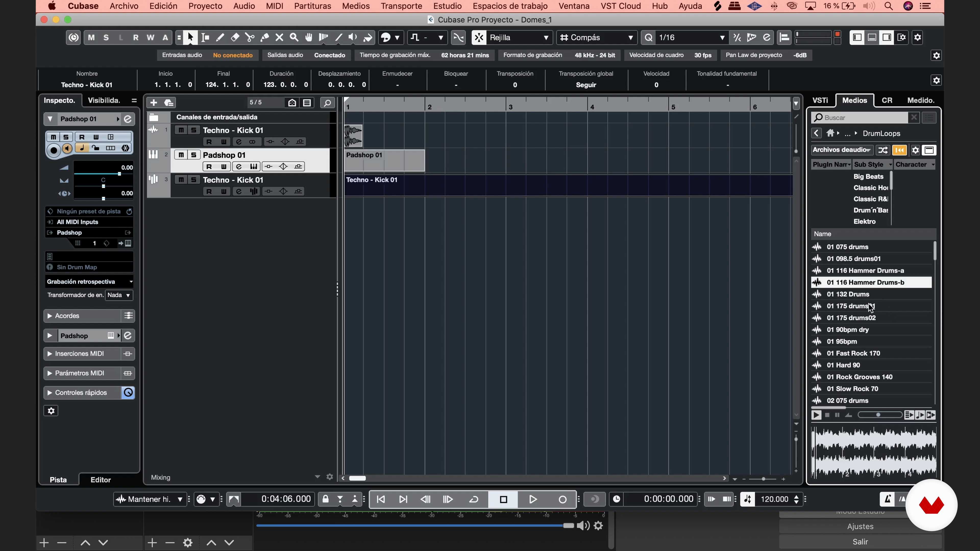Viewport: 980px width, 551px height.
Task: Select the Range Selection tool
Action: click(x=205, y=37)
